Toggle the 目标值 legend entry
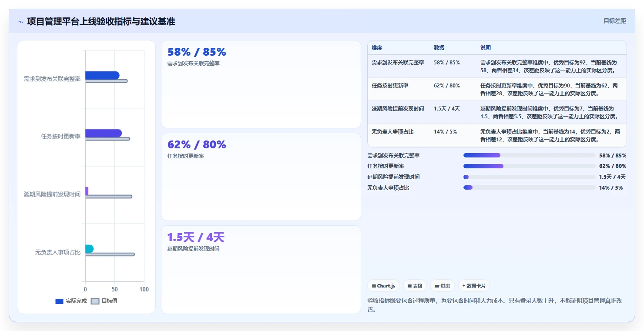 tap(104, 301)
